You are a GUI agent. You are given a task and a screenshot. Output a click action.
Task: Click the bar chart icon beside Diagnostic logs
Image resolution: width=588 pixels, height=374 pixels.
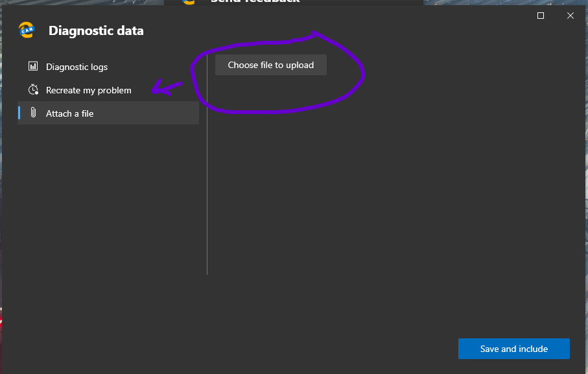click(33, 66)
